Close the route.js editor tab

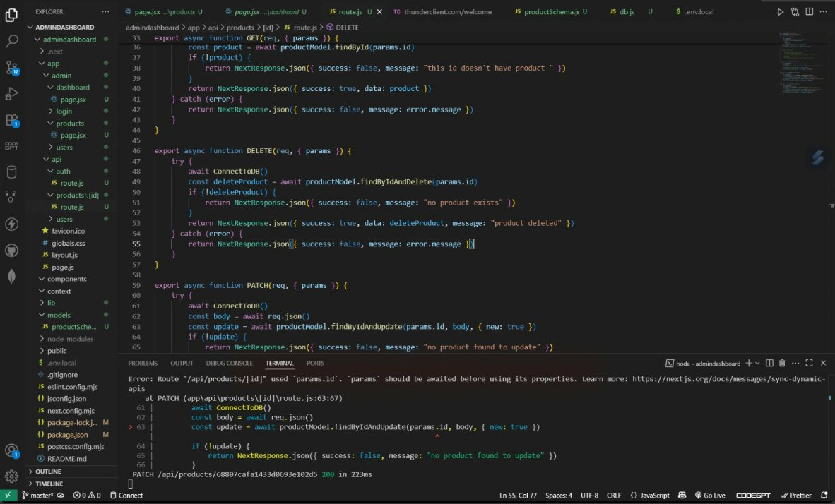coord(379,12)
